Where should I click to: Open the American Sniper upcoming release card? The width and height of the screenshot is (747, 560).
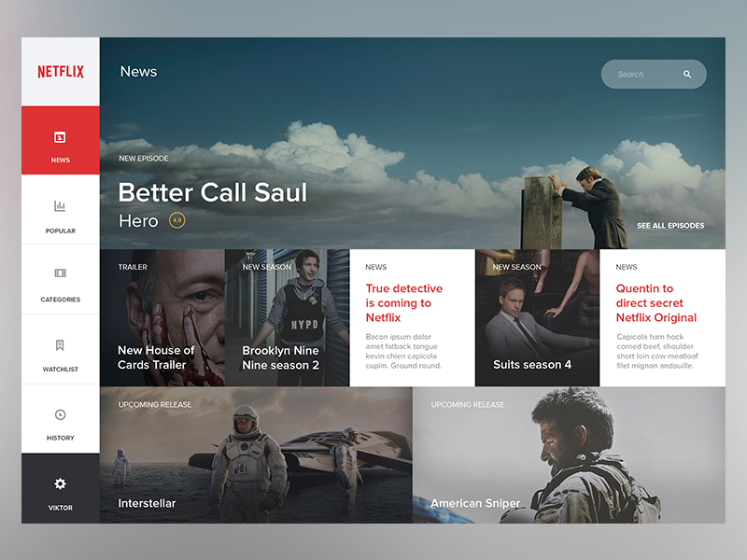coord(569,455)
